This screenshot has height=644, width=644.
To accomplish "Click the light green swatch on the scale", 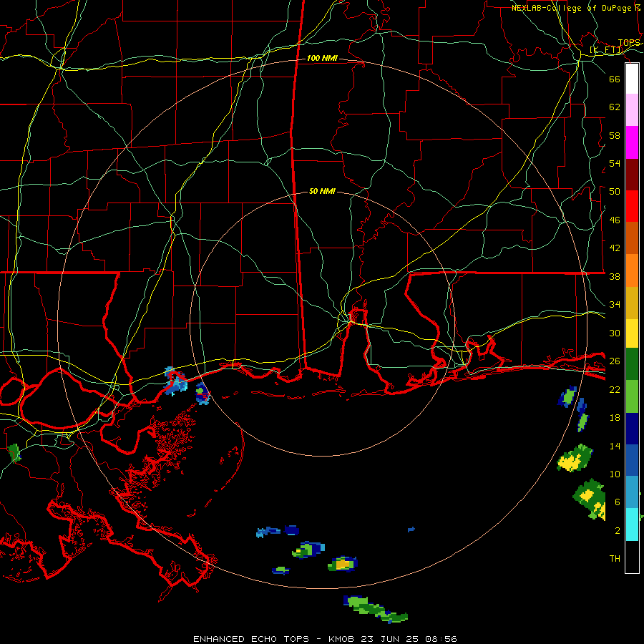I will coord(632,396).
